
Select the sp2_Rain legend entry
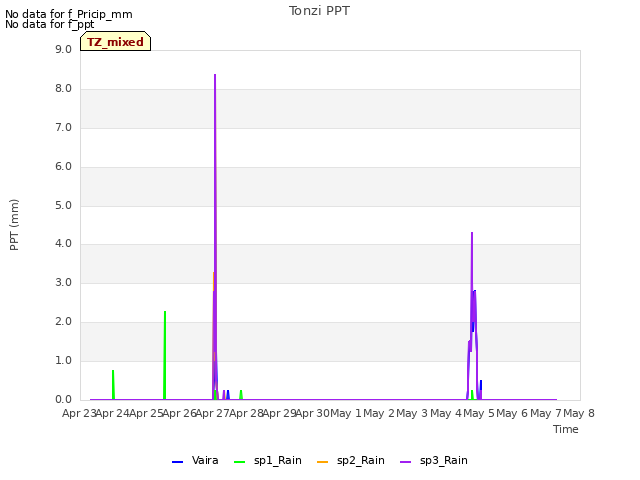[351, 460]
